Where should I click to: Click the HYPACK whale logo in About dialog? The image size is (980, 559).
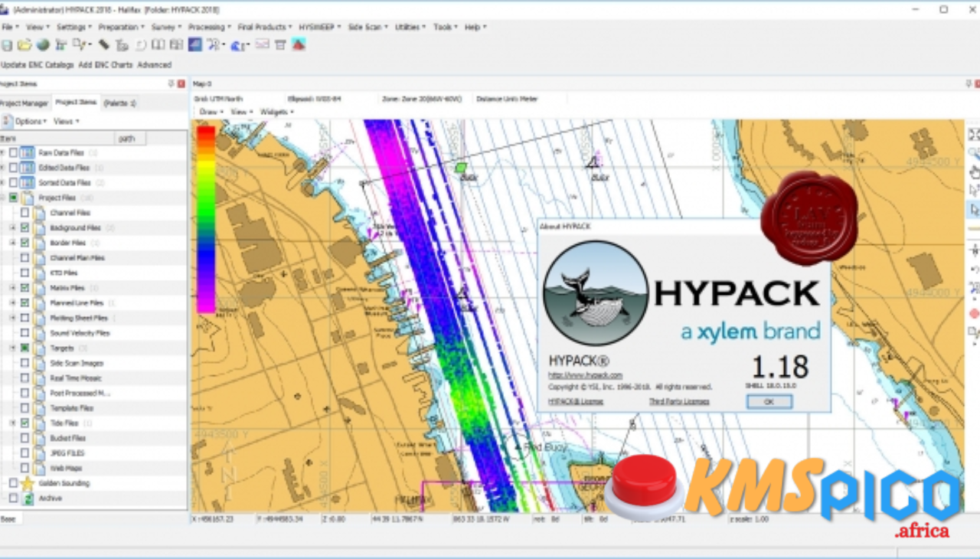[x=596, y=293]
